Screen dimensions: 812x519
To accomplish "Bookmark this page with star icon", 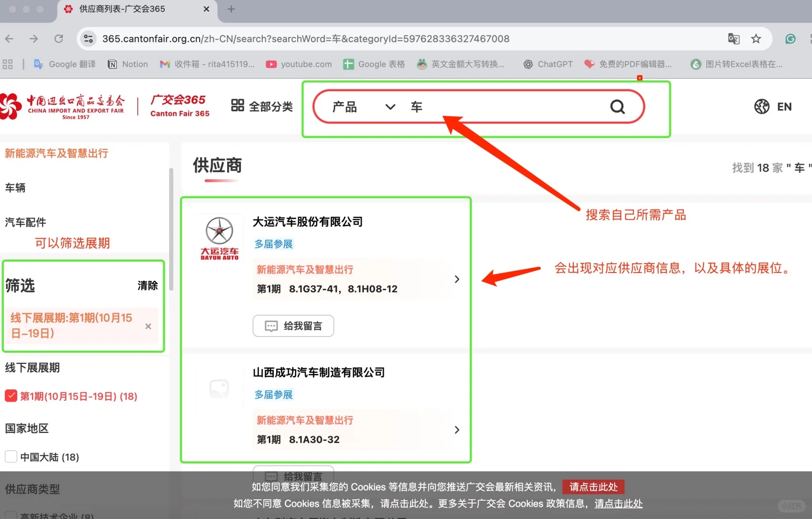I will [x=756, y=39].
